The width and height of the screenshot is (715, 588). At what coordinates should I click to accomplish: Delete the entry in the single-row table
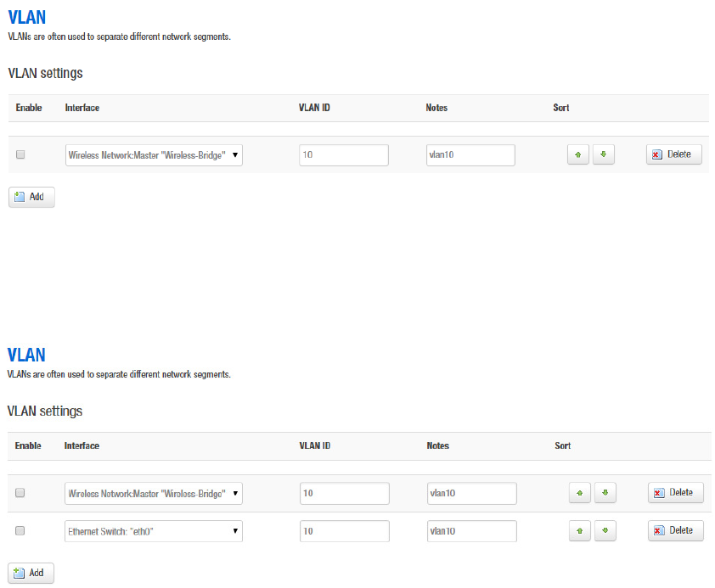pyautogui.click(x=673, y=155)
